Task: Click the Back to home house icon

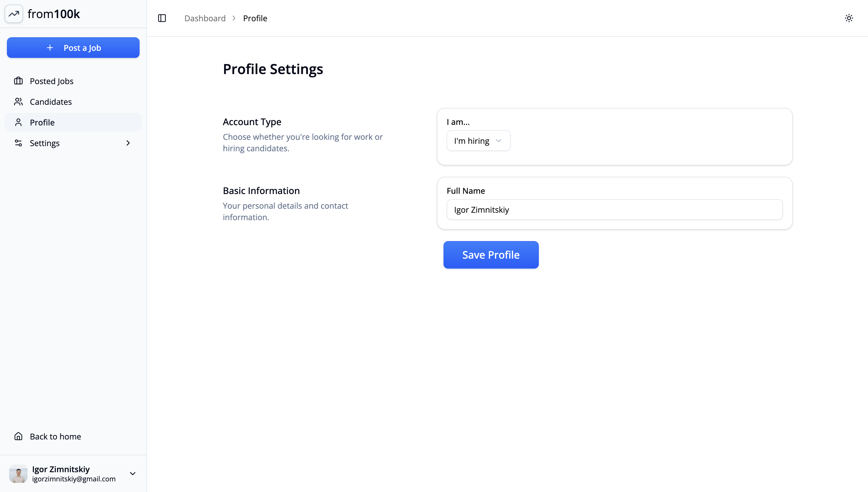Action: tap(18, 436)
